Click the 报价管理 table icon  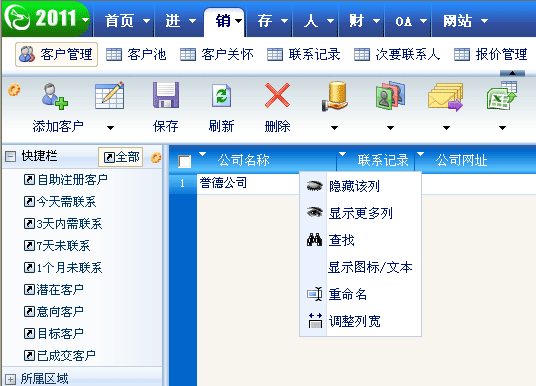(x=462, y=54)
